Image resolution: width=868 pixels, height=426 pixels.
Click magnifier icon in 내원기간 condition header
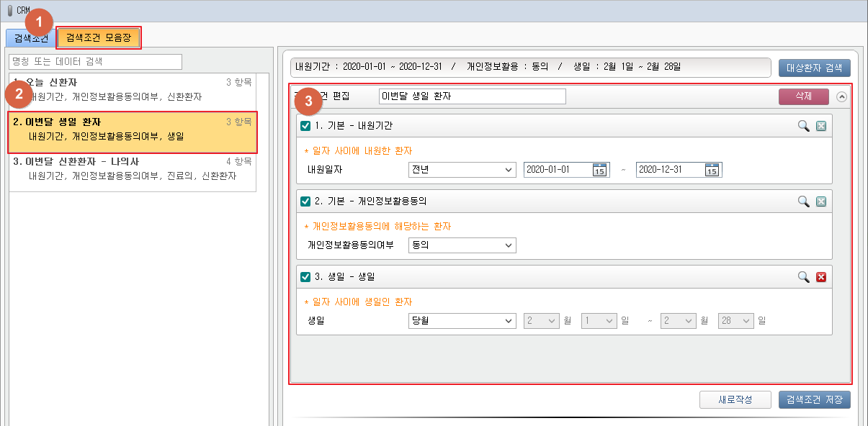803,126
